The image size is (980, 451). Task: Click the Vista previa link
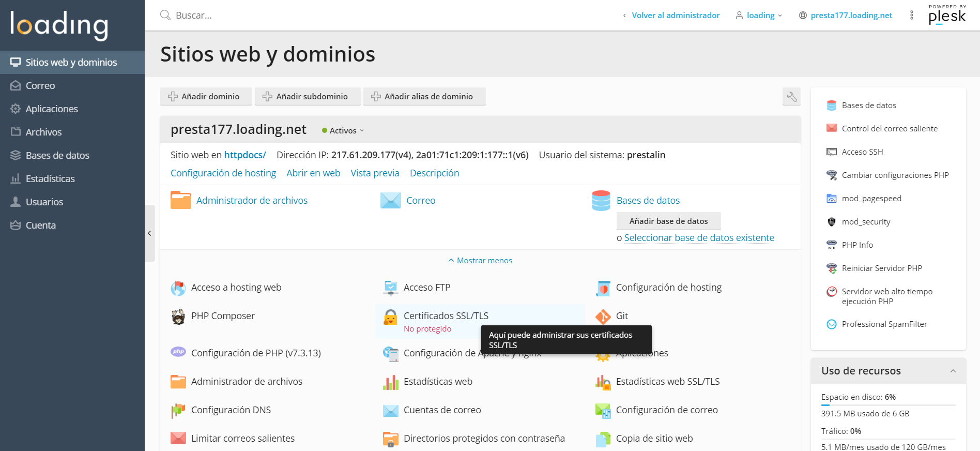coord(375,173)
